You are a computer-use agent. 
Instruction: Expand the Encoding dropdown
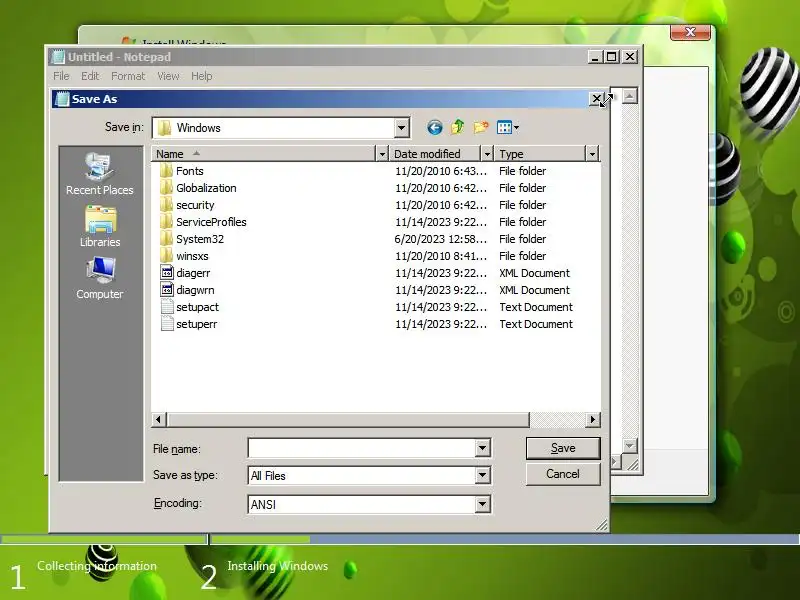pyautogui.click(x=482, y=505)
